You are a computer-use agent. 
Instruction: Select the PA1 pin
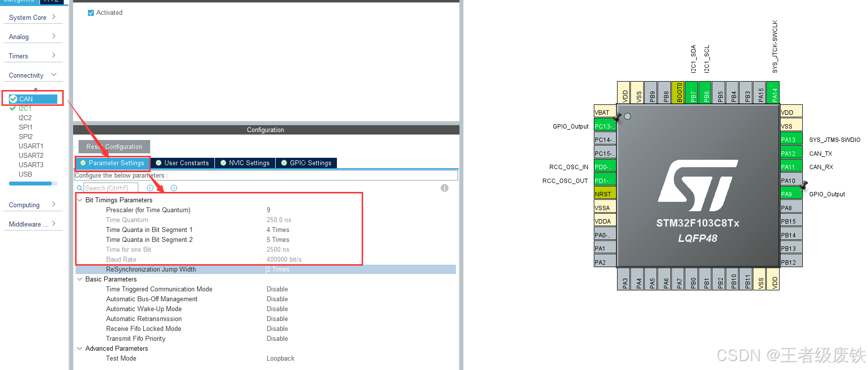pyautogui.click(x=605, y=248)
